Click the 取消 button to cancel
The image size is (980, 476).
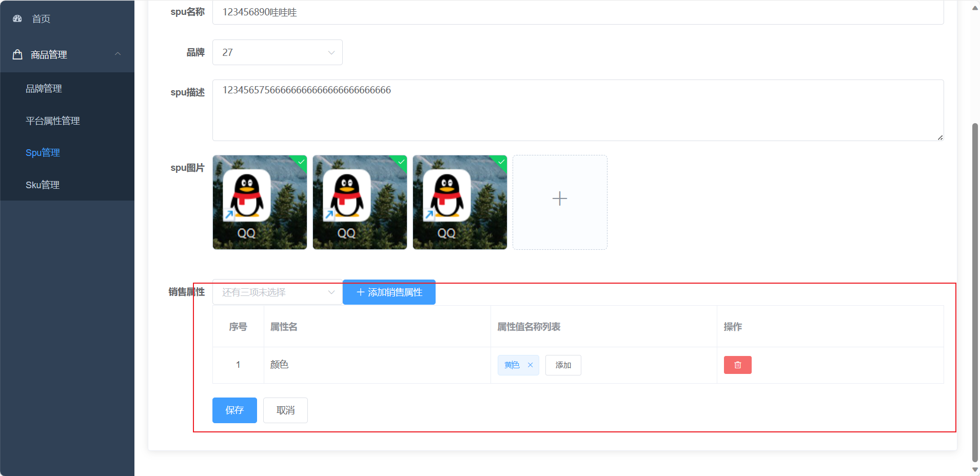285,410
